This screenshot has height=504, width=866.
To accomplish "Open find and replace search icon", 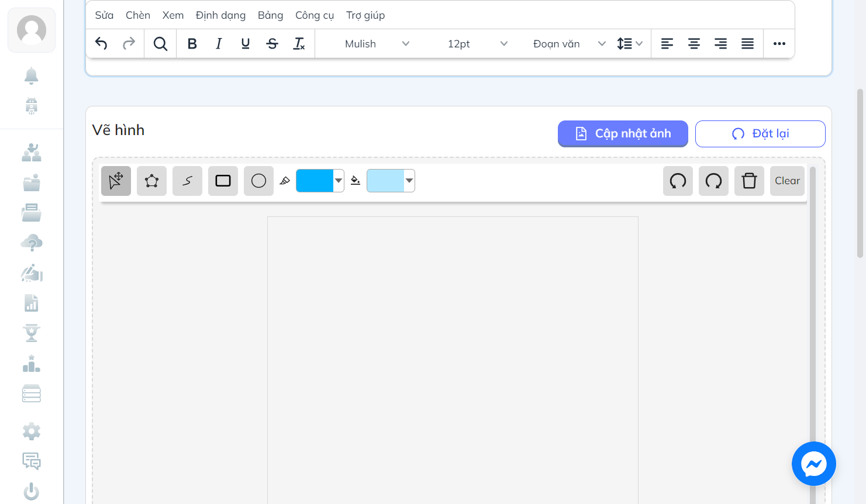I will (160, 43).
